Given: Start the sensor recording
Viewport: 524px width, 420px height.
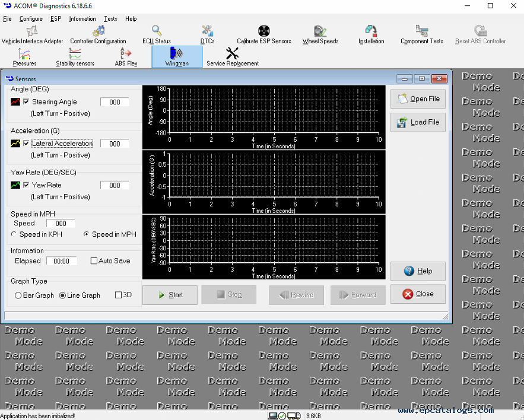Looking at the screenshot, I should [170, 295].
